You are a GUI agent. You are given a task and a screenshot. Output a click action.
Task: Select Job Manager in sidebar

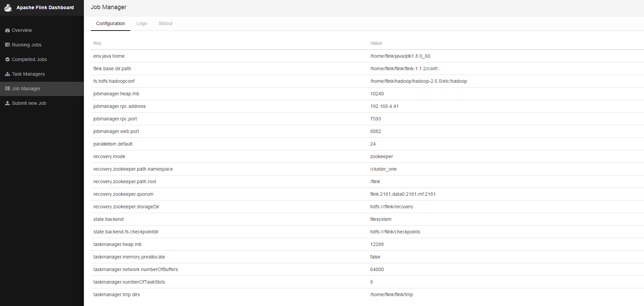(42, 89)
